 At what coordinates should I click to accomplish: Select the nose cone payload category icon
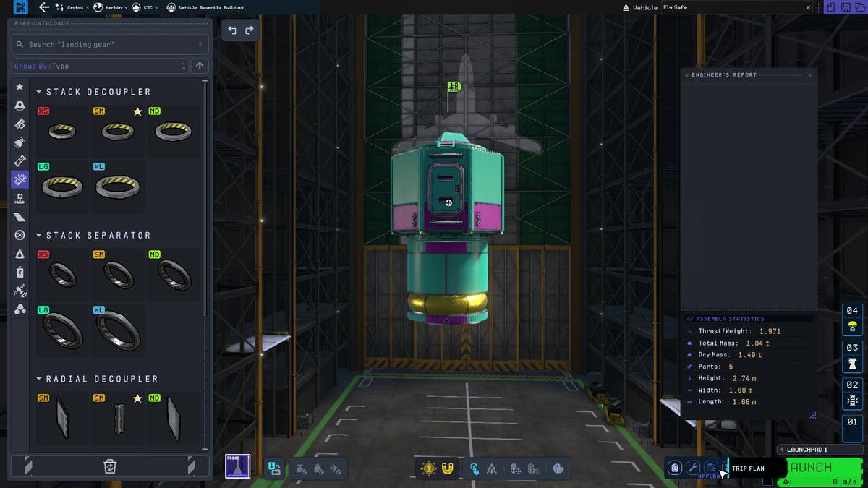pos(20,254)
